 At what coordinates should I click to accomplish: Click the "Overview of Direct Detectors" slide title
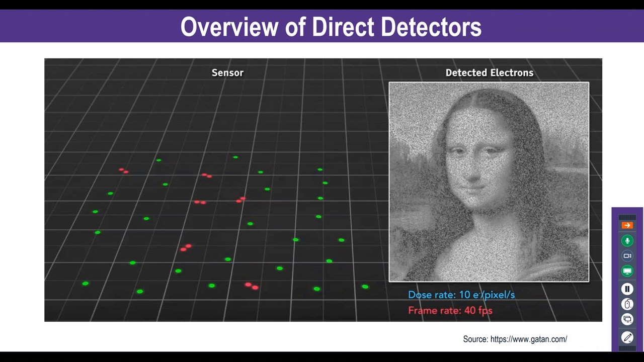click(x=331, y=27)
